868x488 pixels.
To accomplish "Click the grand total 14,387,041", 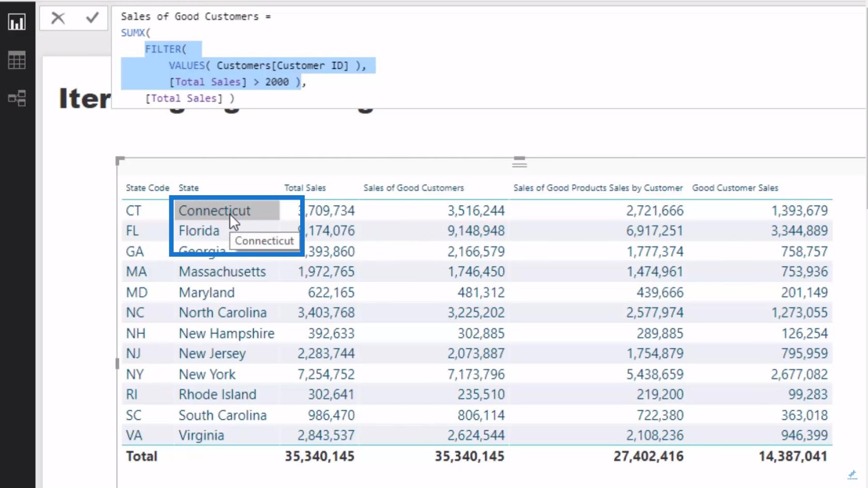I will pyautogui.click(x=793, y=456).
